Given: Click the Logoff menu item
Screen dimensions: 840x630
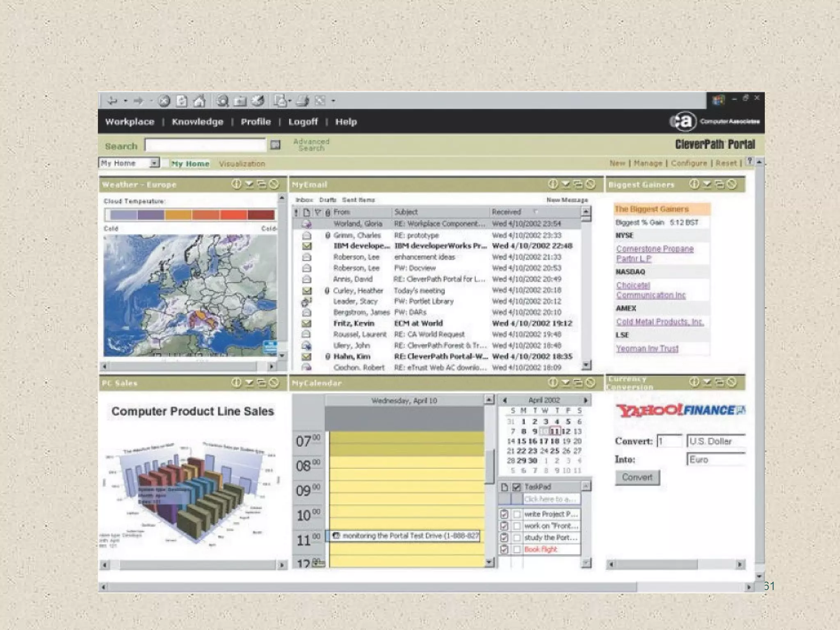Looking at the screenshot, I should [303, 121].
